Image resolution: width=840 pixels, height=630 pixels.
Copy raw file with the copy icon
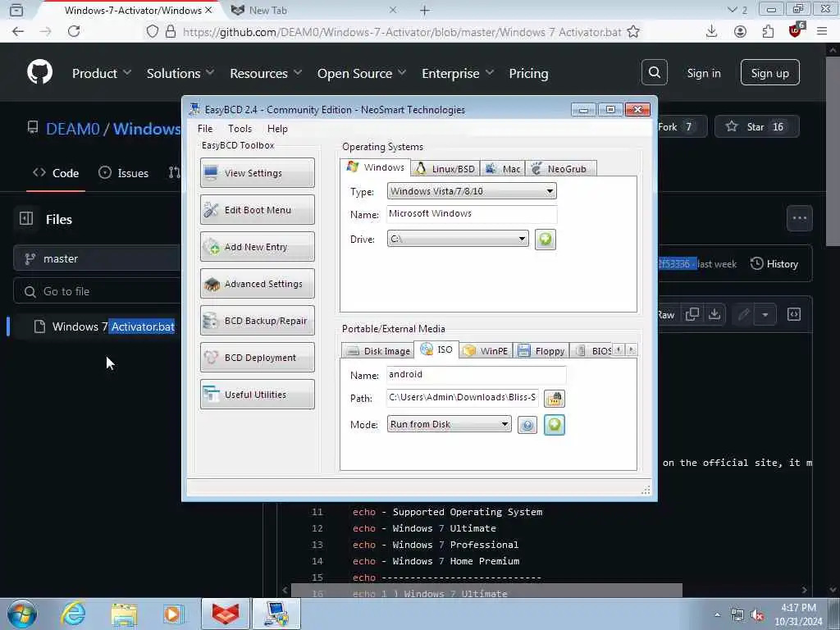(x=692, y=314)
